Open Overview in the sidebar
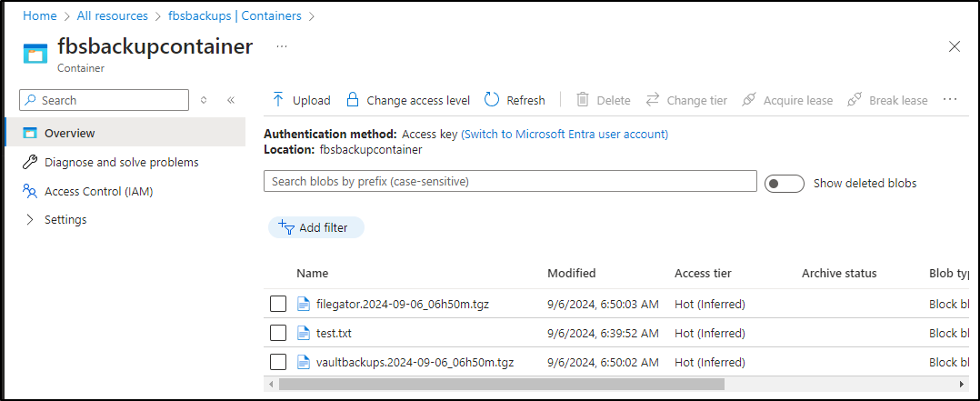The image size is (980, 401). (x=125, y=133)
